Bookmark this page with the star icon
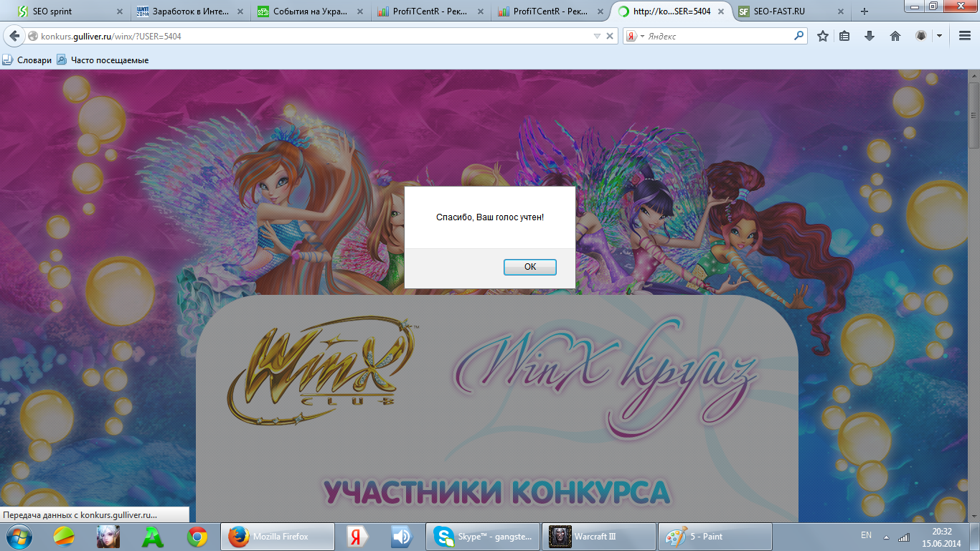 [x=823, y=36]
